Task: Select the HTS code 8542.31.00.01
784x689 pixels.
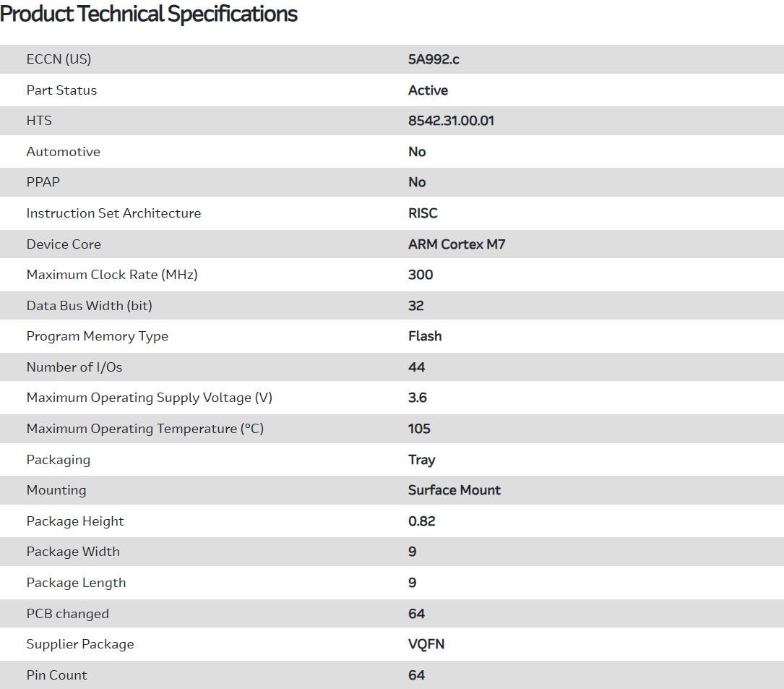Action: pos(451,121)
